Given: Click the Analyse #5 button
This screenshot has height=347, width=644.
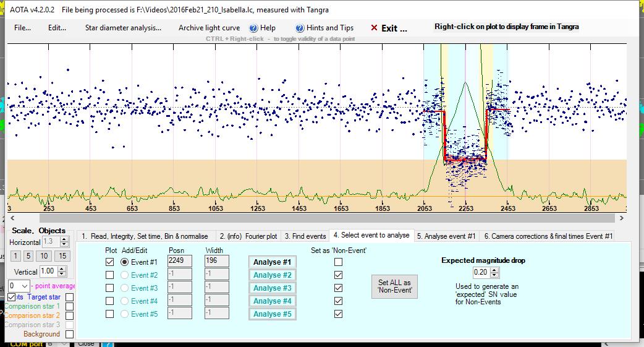Looking at the screenshot, I should click(272, 314).
